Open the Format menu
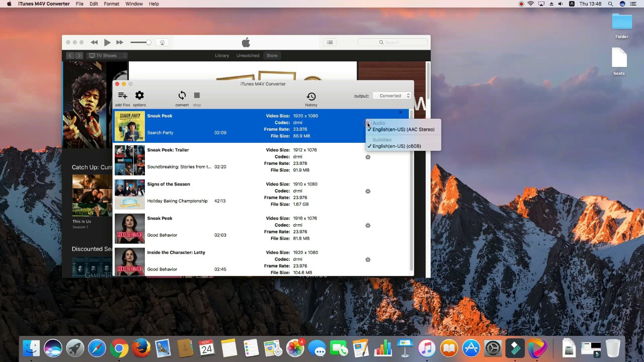644x362 pixels. coord(111,4)
